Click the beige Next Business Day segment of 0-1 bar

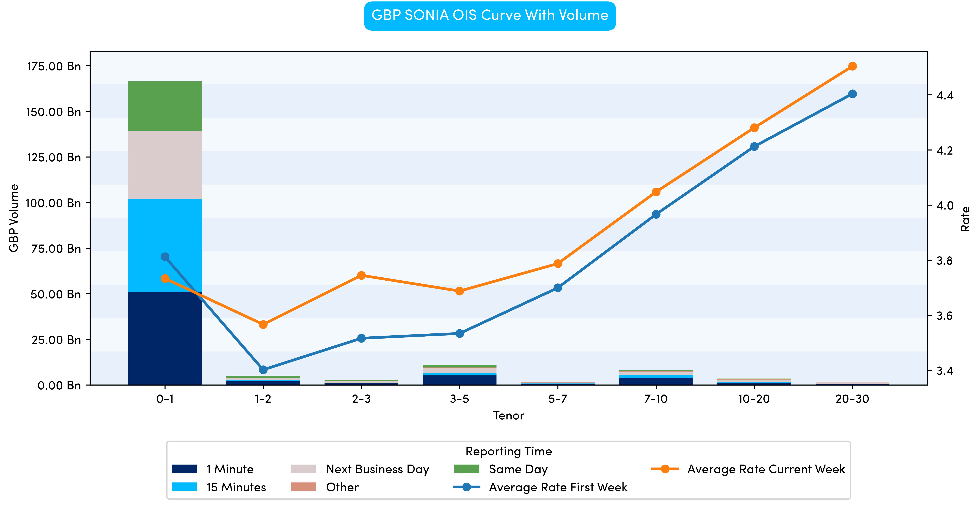tap(165, 165)
